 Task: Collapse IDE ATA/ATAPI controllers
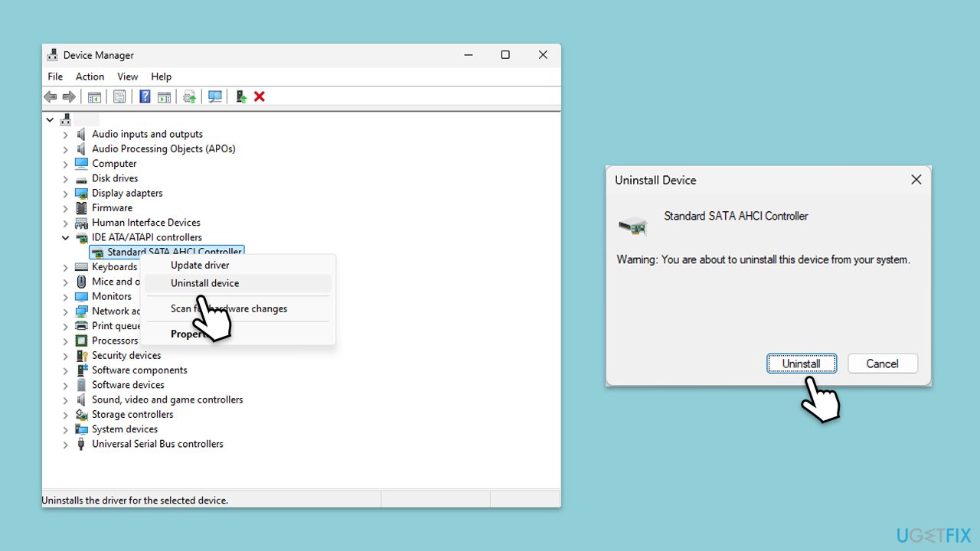(66, 237)
